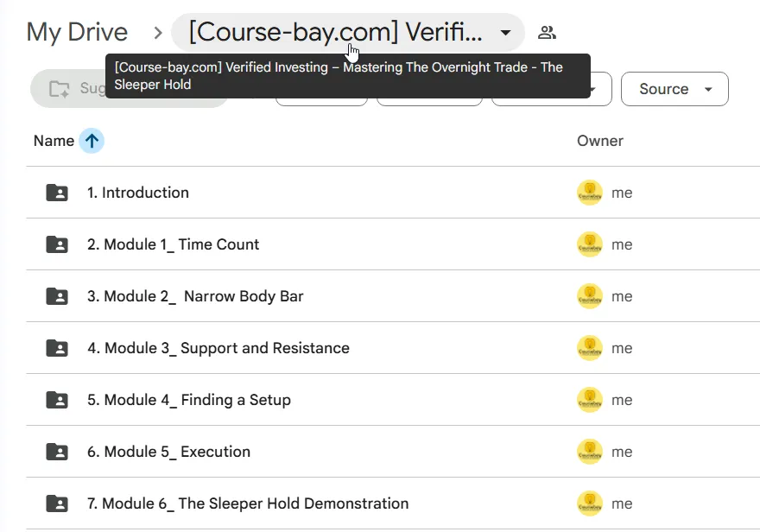Click owner "me" in Finding a Setup row

pyautogui.click(x=622, y=400)
